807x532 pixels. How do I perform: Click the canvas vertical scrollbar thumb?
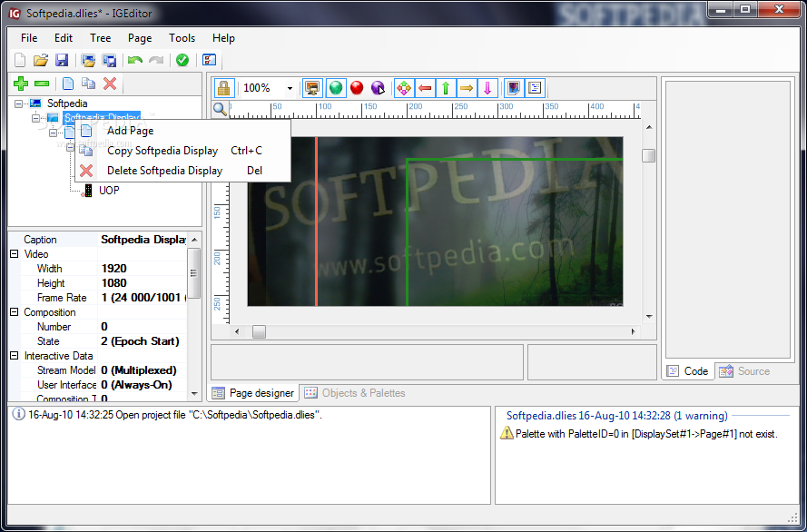pyautogui.click(x=648, y=155)
